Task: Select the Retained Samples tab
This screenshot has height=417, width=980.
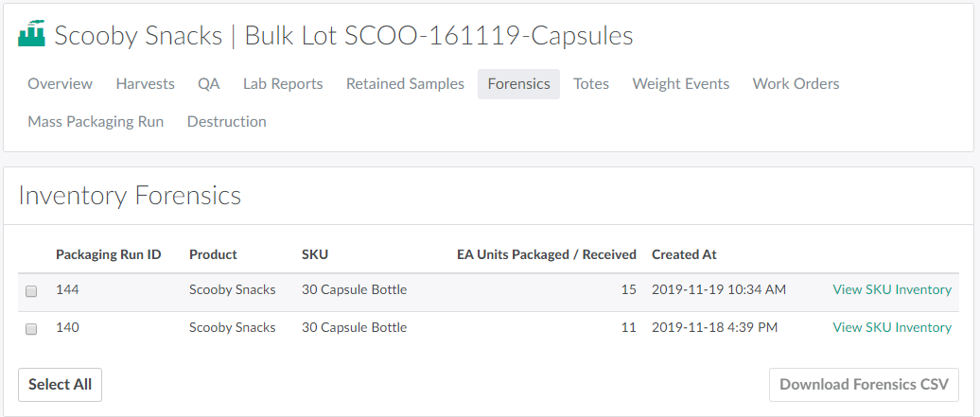Action: coord(405,84)
